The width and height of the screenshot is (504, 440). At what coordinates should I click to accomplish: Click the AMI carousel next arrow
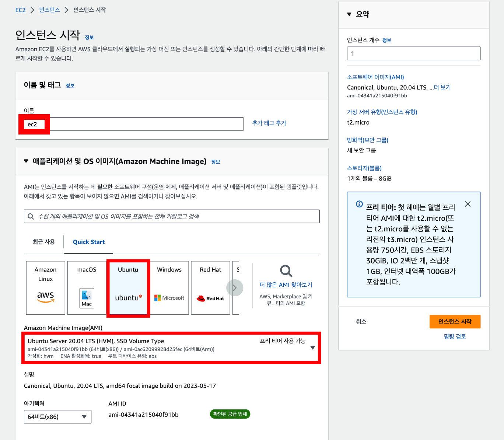[235, 288]
